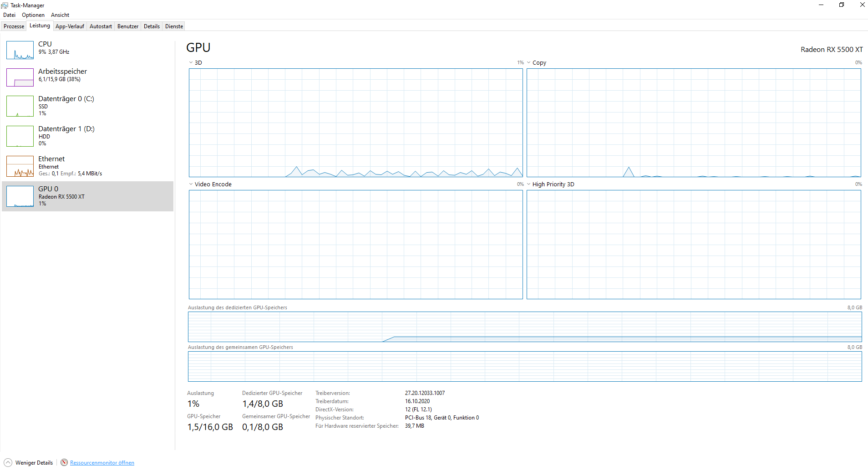Open the Copy graph type dropdown
The height and width of the screenshot is (471, 868).
pos(528,62)
